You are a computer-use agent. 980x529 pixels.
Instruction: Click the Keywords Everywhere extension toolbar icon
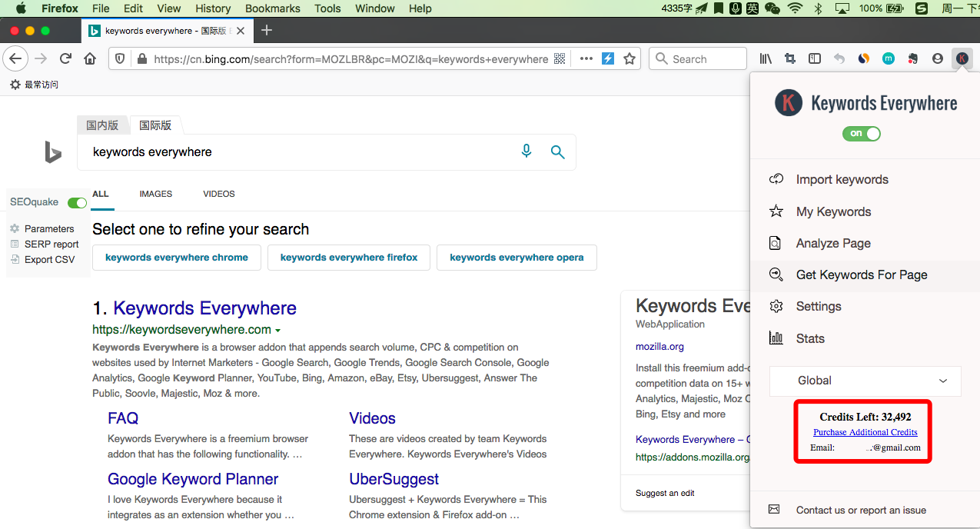(962, 58)
